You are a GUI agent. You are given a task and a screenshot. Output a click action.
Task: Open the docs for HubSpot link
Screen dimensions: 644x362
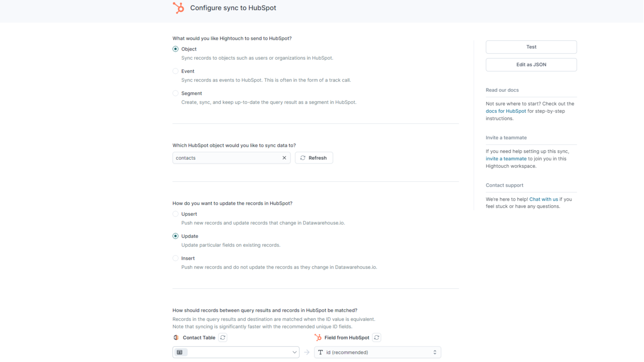[506, 111]
